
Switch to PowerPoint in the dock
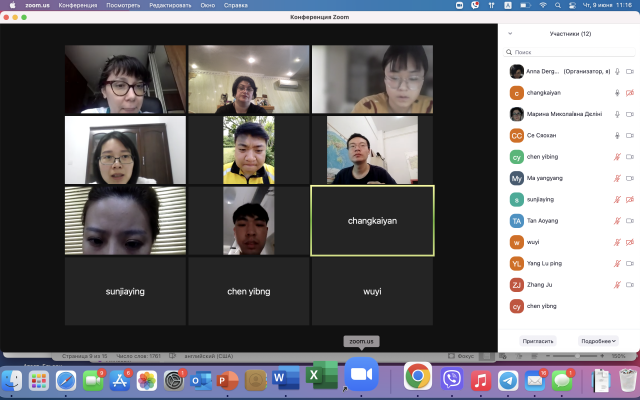click(x=228, y=381)
